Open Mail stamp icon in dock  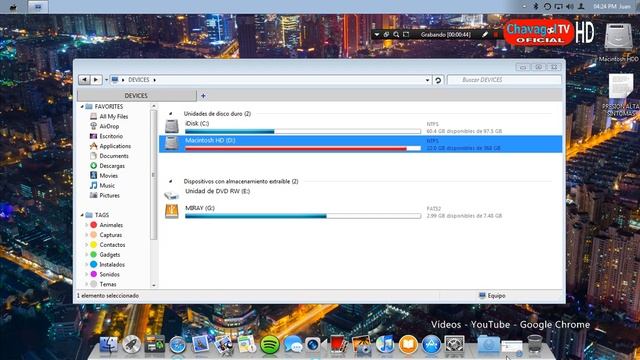point(200,345)
